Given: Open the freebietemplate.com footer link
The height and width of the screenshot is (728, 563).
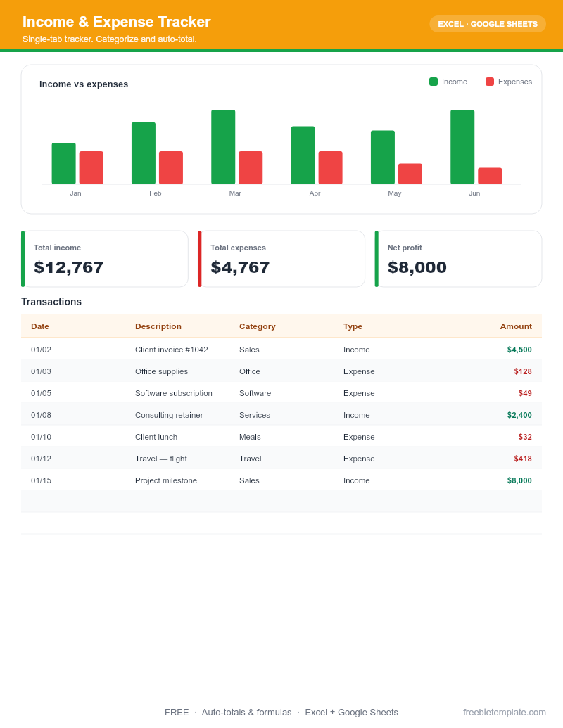Looking at the screenshot, I should (x=505, y=713).
